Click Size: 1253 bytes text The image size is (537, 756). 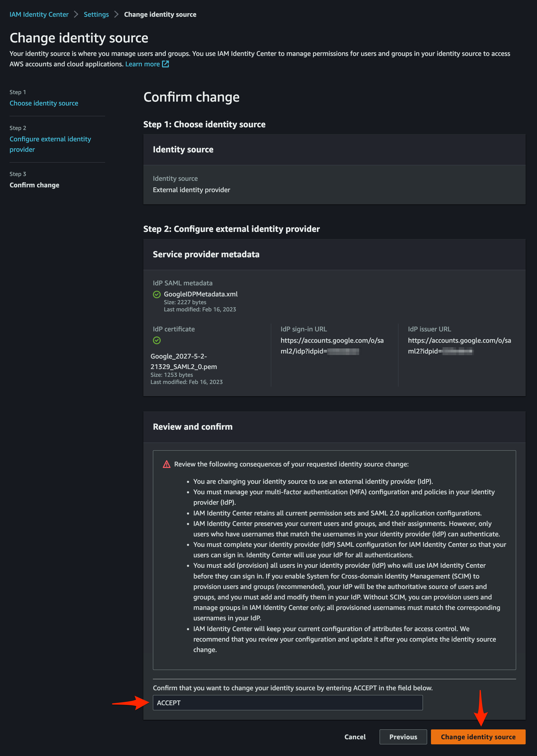172,375
